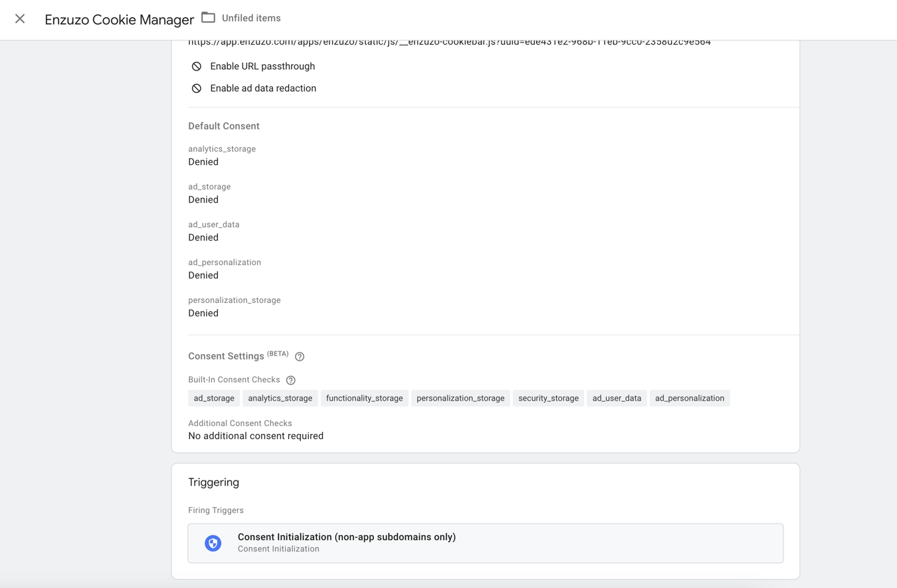Viewport: 897px width, 588px height.
Task: Select the ad_storage consent chip
Action: coord(214,398)
